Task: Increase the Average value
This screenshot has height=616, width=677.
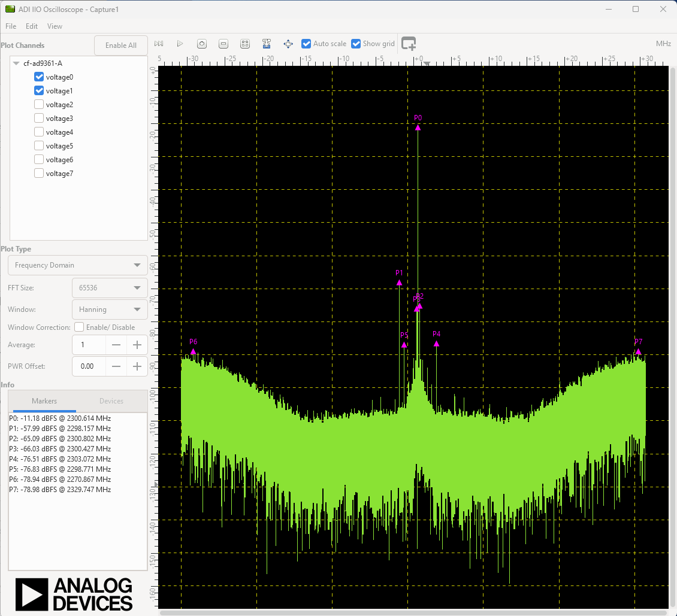Action: 137,345
